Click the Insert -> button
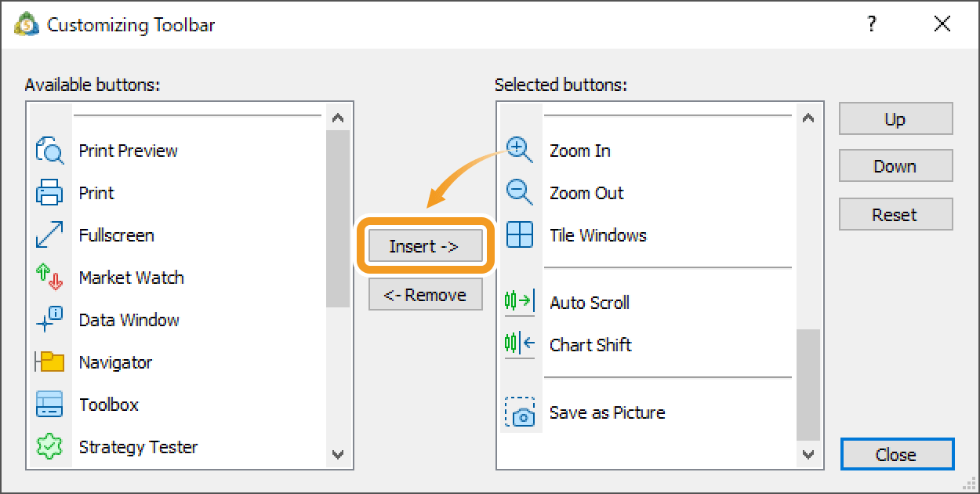This screenshot has width=980, height=494. coord(424,246)
